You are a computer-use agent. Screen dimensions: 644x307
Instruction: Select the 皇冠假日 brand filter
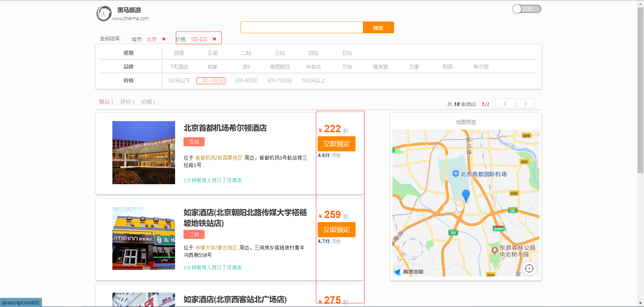point(280,67)
